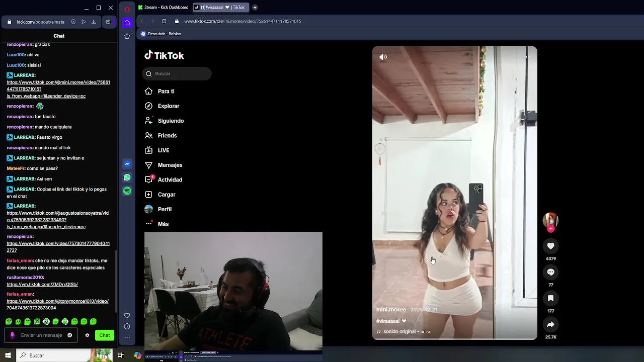Expand the Más menu in TikTok
The width and height of the screenshot is (644, 362).
click(x=156, y=224)
